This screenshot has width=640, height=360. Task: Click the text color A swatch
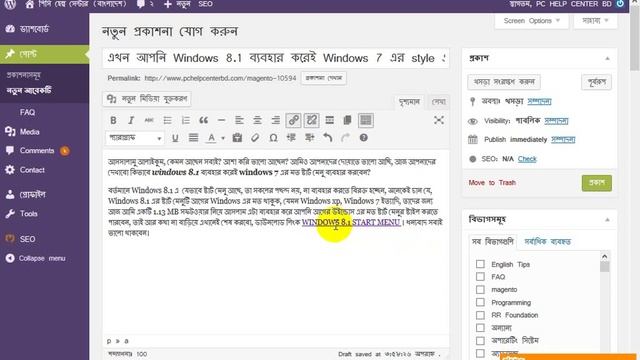[x=211, y=138]
